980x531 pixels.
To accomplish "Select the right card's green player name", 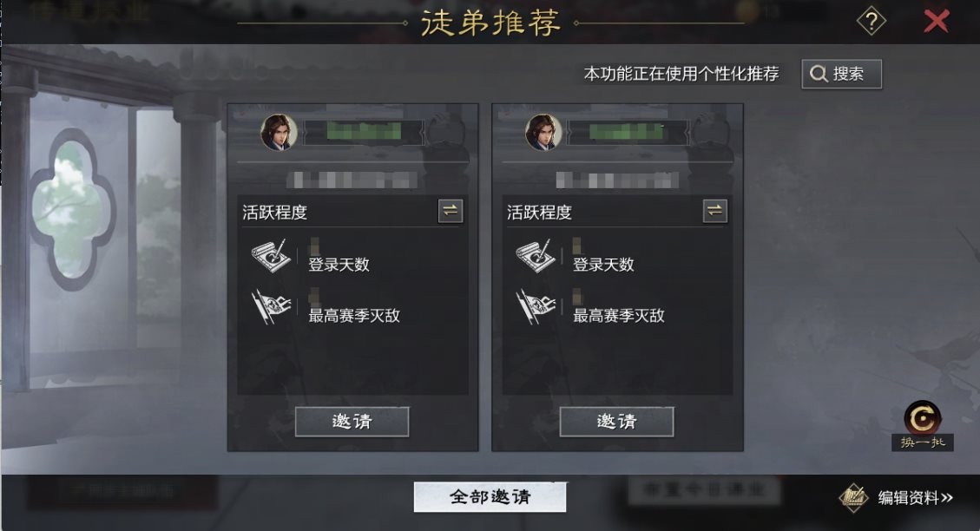I will tap(626, 131).
